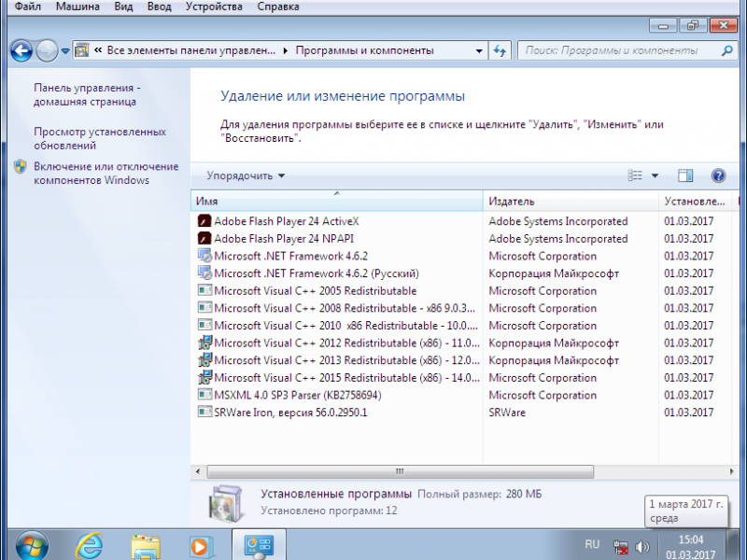
Task: Click icon of Visual C++ 2012 Redistributable
Action: 204,343
